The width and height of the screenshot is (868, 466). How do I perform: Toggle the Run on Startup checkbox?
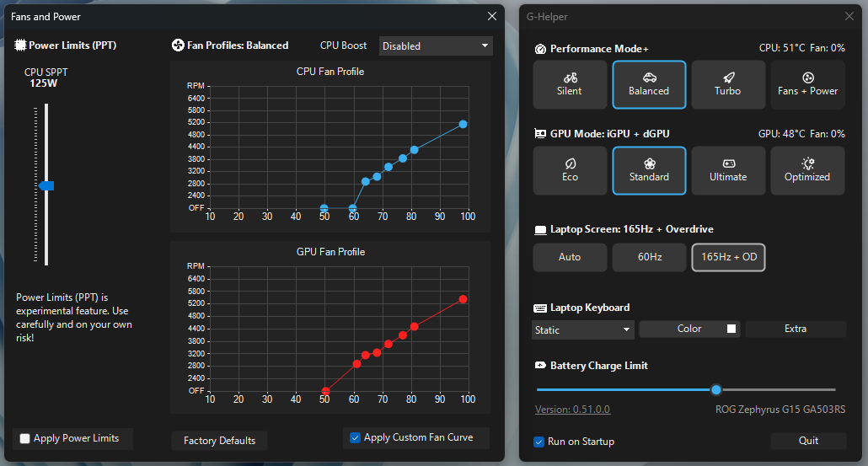(538, 442)
